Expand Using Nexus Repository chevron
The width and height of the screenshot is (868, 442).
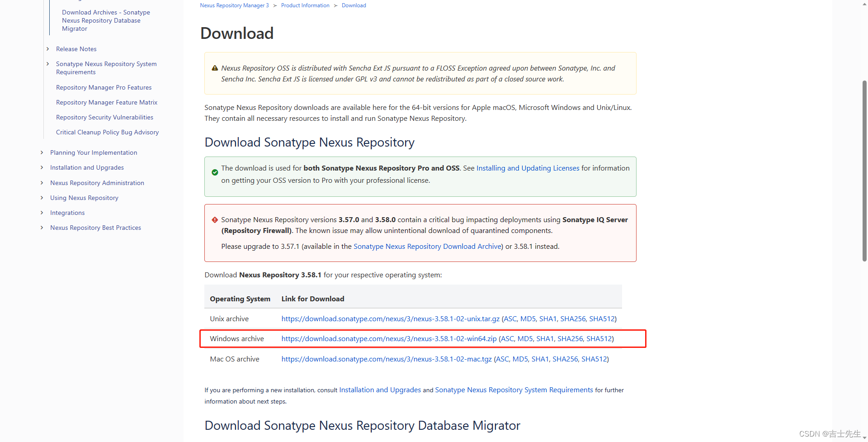(42, 198)
